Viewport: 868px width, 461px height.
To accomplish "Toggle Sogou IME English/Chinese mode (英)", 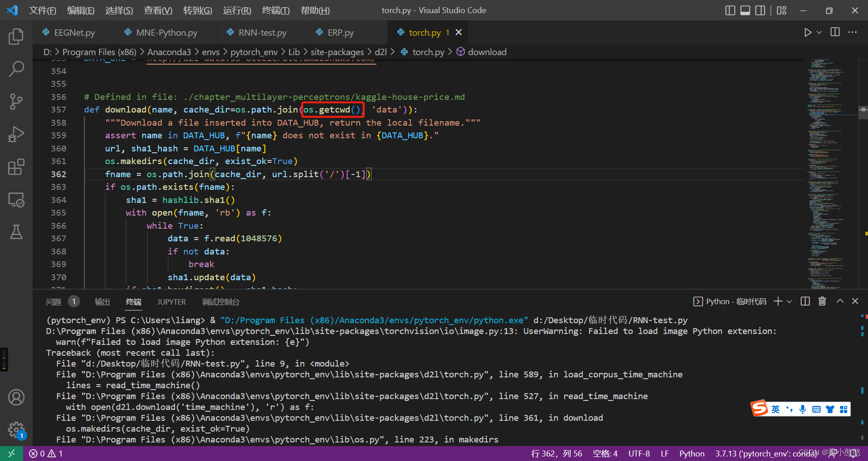I will (775, 409).
